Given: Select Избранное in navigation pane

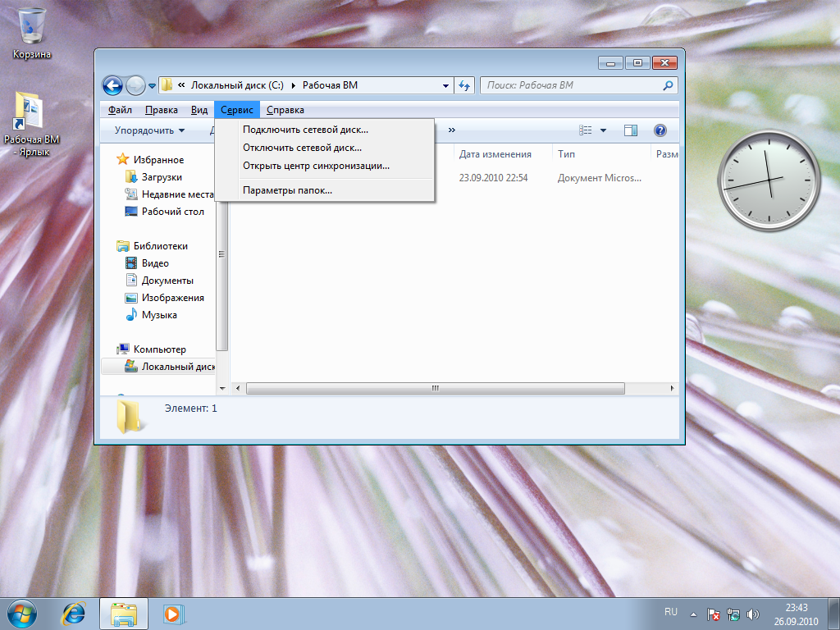Looking at the screenshot, I should [158, 160].
